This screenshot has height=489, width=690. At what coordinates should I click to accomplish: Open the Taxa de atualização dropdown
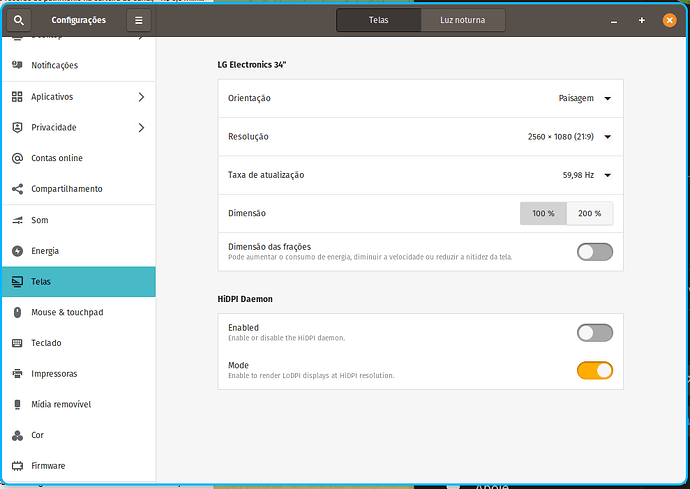tap(586, 175)
